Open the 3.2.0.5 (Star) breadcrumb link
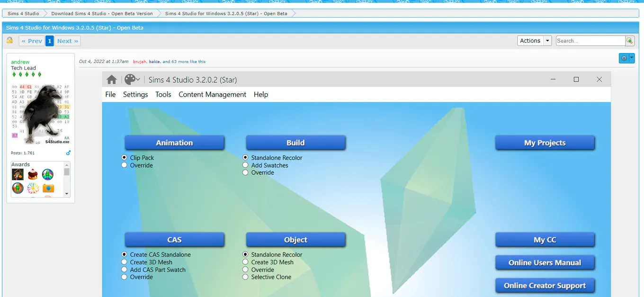 226,13
